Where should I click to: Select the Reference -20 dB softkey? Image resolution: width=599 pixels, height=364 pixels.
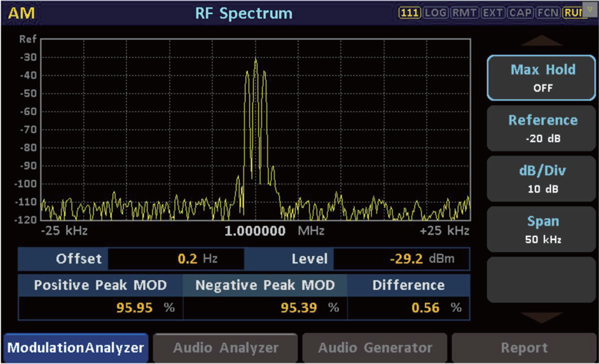point(541,128)
